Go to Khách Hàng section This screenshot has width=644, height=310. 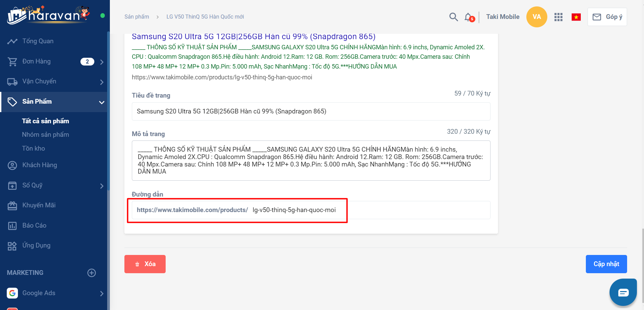click(x=40, y=165)
